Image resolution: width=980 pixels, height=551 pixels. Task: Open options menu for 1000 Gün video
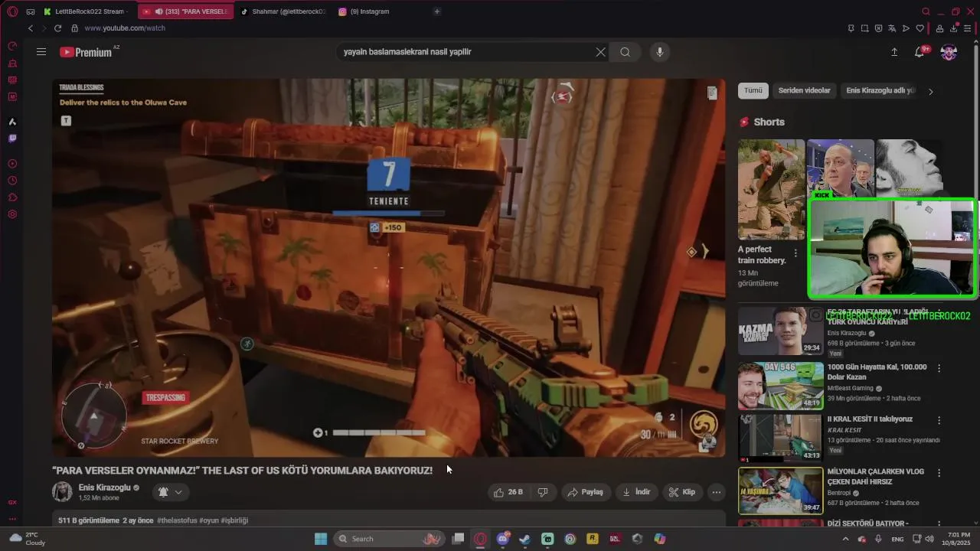[939, 368]
